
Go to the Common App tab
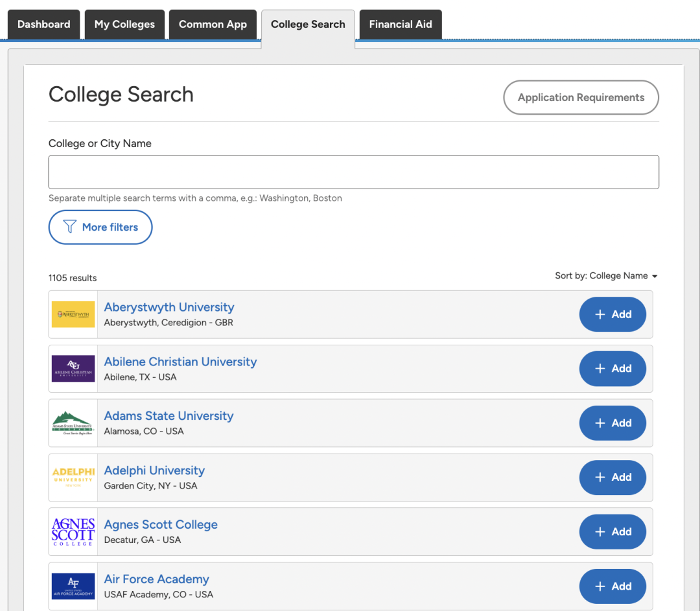point(213,25)
